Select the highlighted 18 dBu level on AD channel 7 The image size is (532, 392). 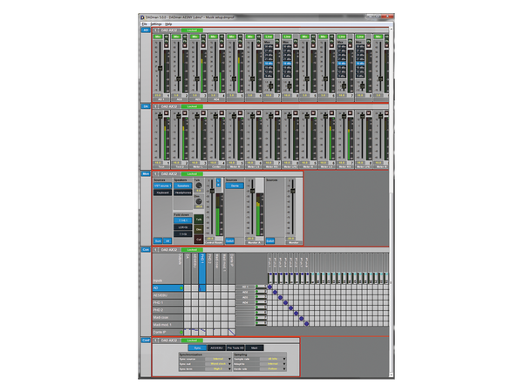(269, 64)
